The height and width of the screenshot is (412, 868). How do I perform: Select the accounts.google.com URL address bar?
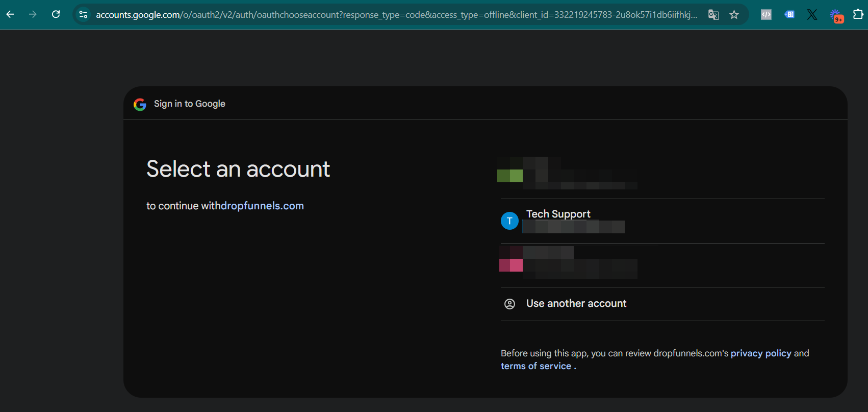pyautogui.click(x=396, y=15)
